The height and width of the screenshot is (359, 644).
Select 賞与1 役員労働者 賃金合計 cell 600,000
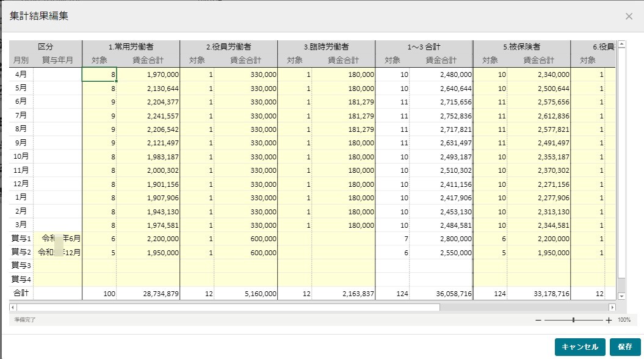tap(245, 239)
